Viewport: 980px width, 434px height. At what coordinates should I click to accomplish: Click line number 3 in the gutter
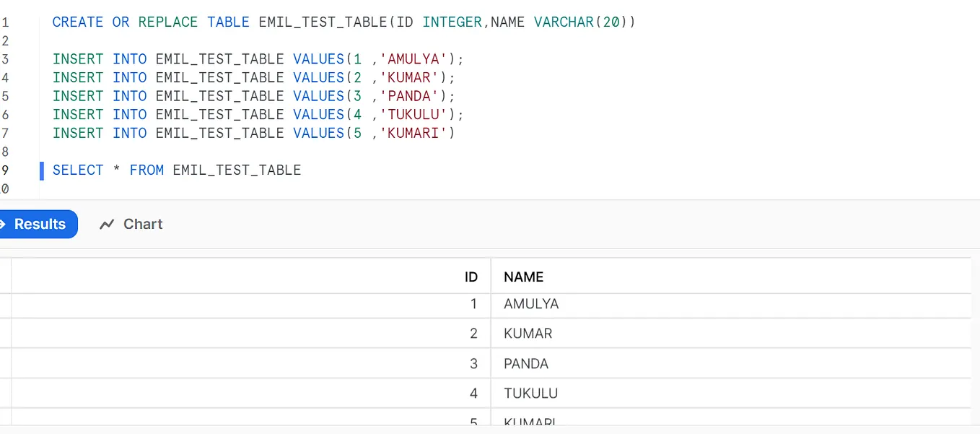pyautogui.click(x=5, y=59)
